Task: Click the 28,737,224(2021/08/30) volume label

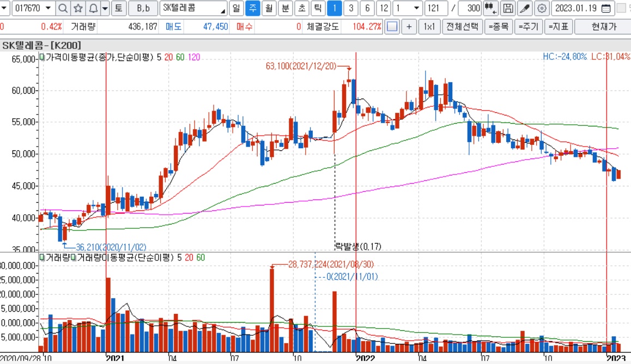Action: (x=331, y=264)
